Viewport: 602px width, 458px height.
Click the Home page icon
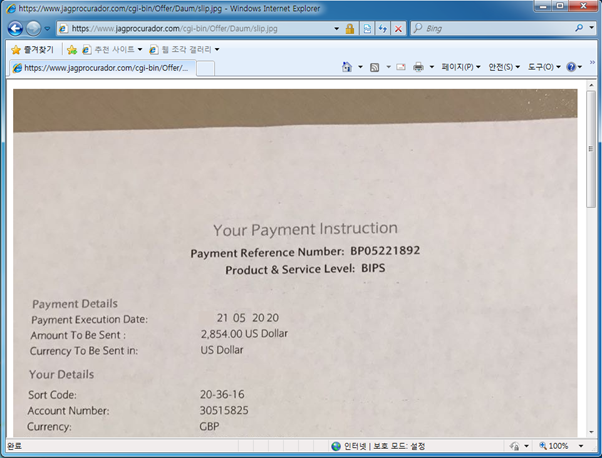pos(347,67)
